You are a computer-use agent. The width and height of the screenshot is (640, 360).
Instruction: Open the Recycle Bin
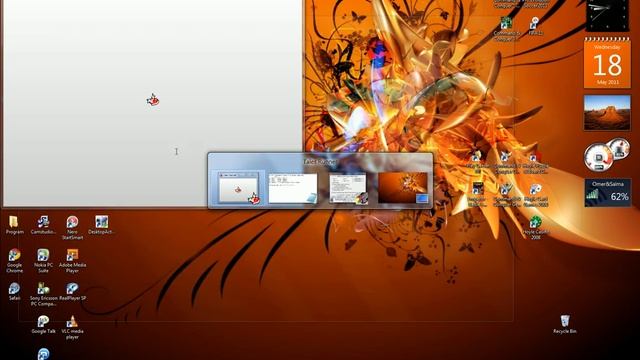[x=565, y=324]
